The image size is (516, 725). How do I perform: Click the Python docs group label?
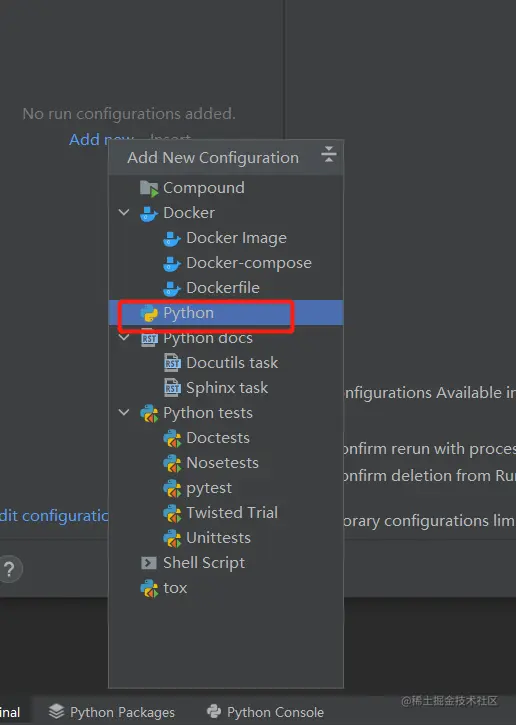(x=208, y=338)
